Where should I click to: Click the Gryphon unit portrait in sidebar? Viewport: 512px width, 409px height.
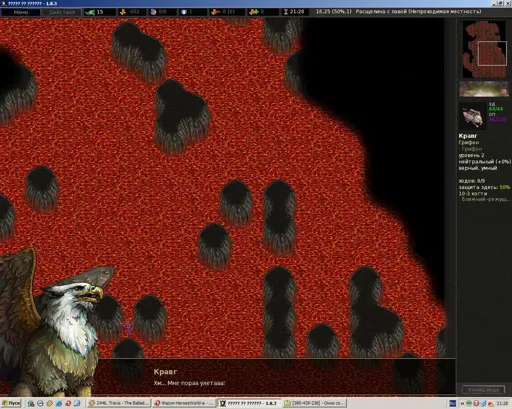[x=473, y=116]
